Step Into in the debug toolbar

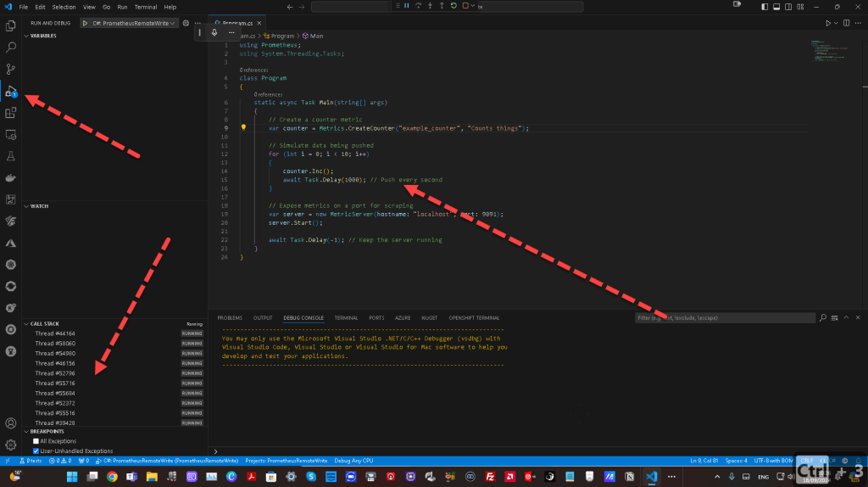tap(430, 6)
